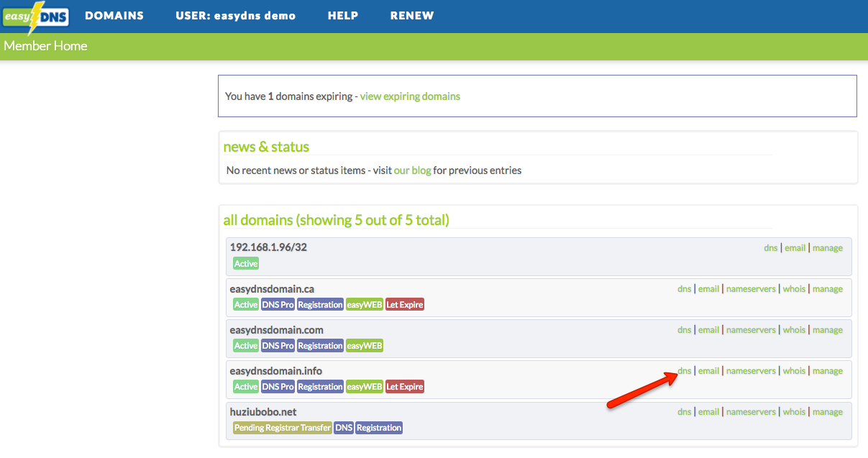Open dns for huziubobo.net
Viewport: 868px width, 458px height.
[x=685, y=412]
